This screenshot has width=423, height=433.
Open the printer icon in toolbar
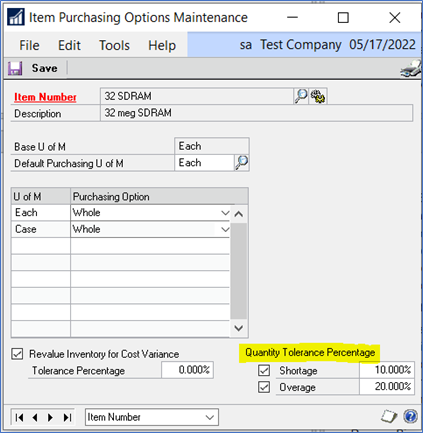[411, 68]
